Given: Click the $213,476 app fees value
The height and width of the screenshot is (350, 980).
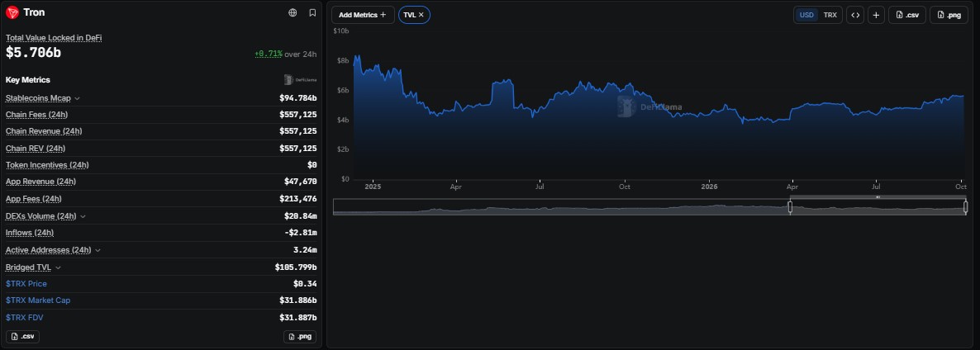Looking at the screenshot, I should pos(298,199).
